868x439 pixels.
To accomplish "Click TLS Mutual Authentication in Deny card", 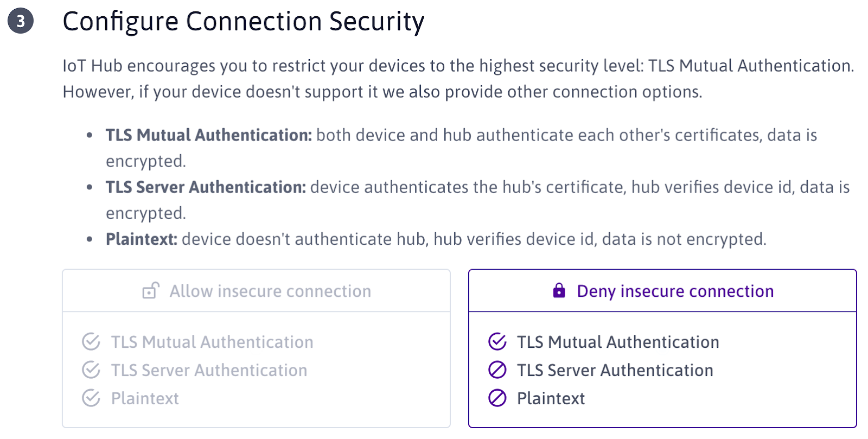I will [x=618, y=342].
